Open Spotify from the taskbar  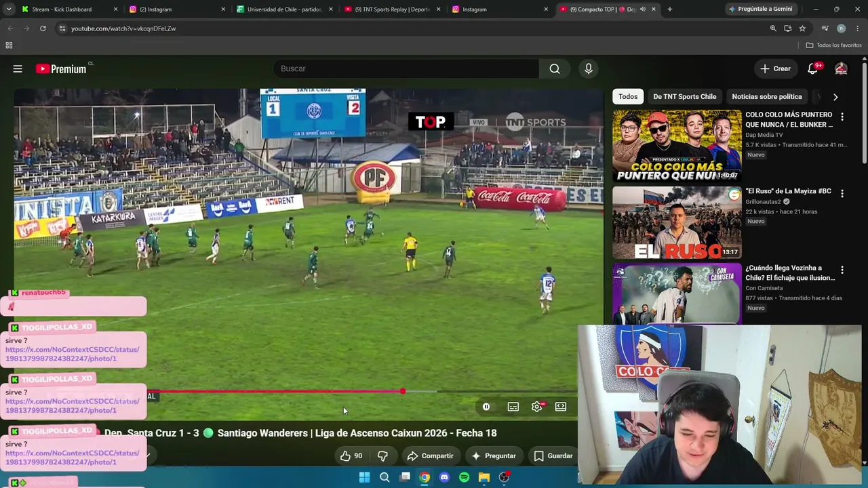point(464,477)
